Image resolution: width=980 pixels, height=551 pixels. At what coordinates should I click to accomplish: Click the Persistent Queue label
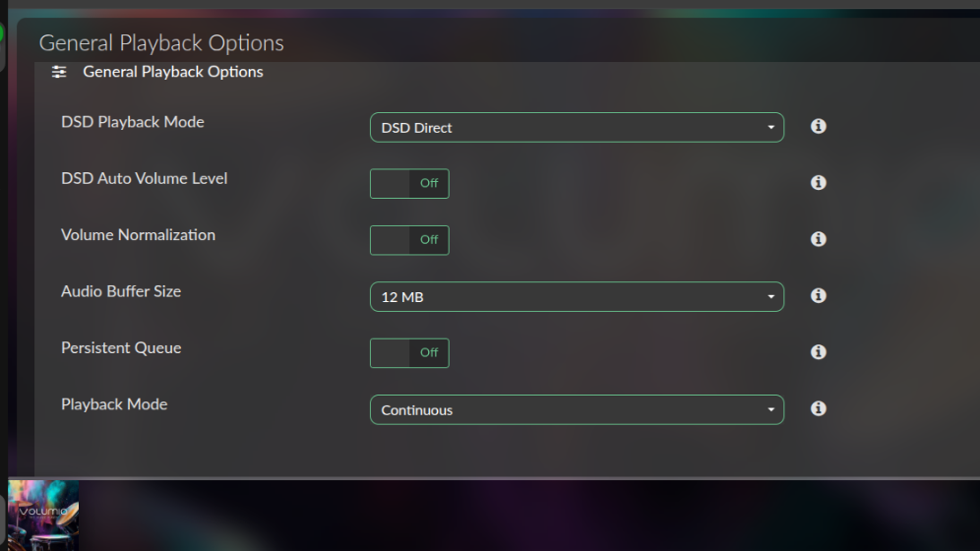121,348
